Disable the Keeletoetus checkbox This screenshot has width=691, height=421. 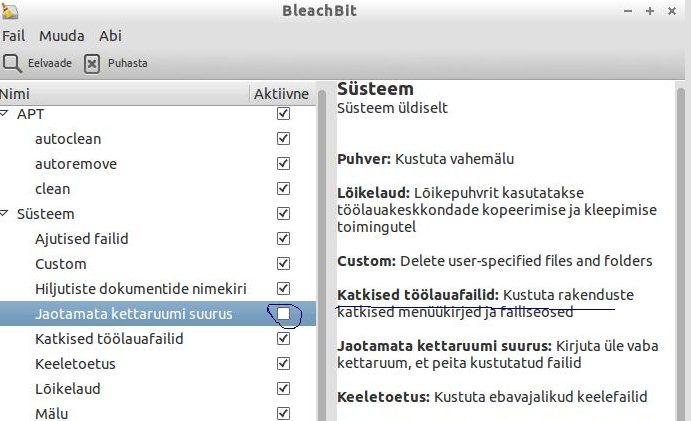(283, 364)
